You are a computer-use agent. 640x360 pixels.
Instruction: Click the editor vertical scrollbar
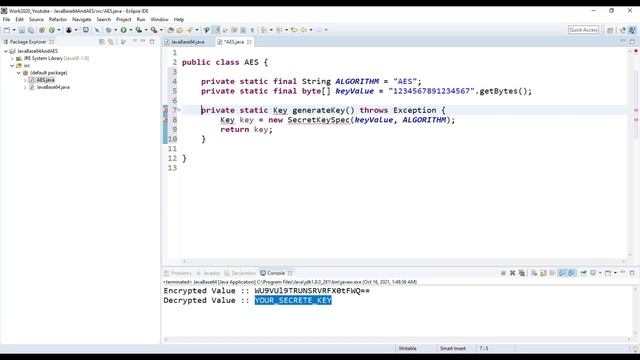(630, 153)
